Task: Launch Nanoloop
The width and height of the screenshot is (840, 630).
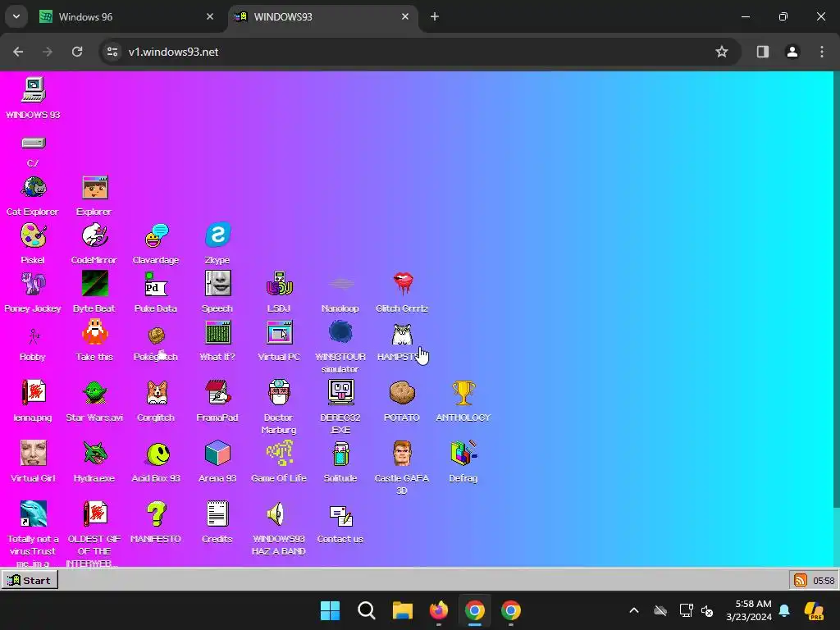Action: 340,284
